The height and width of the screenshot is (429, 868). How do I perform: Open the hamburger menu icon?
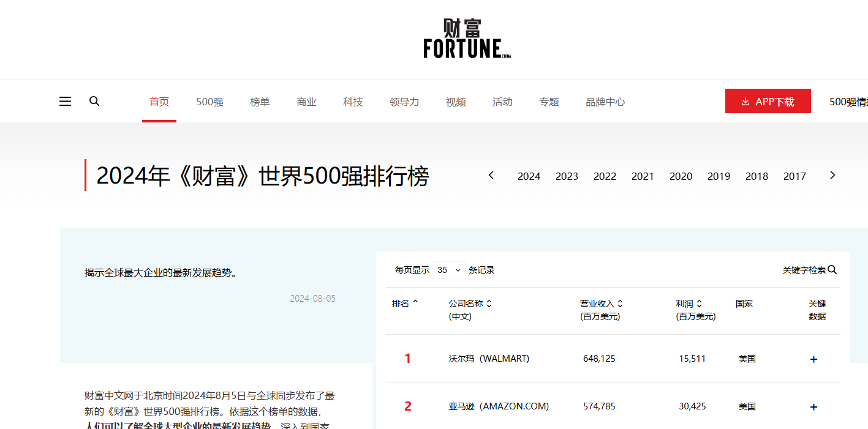[x=65, y=102]
